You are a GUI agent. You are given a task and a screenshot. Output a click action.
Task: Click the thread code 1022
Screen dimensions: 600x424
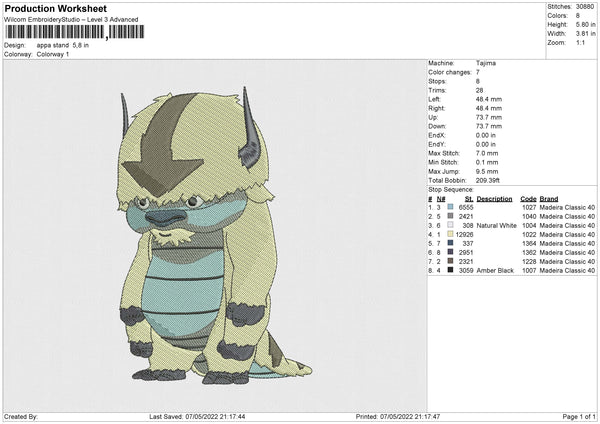coord(529,234)
